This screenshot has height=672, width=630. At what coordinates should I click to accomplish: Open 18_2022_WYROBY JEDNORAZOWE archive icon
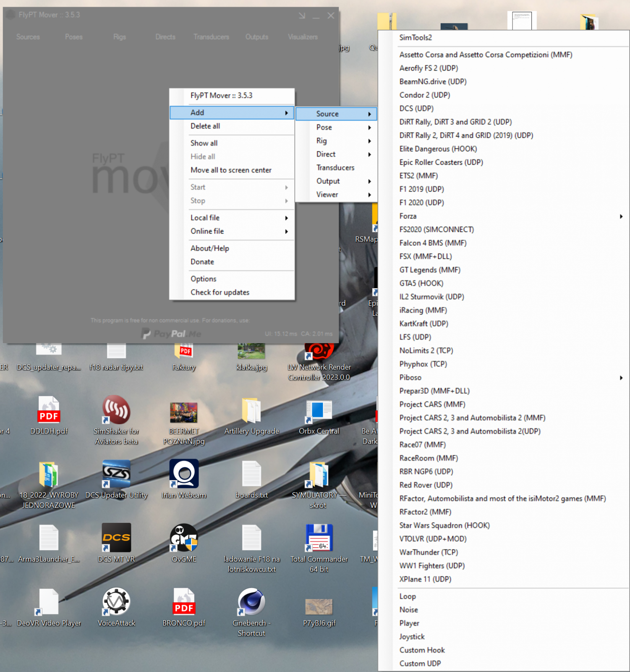pyautogui.click(x=49, y=474)
